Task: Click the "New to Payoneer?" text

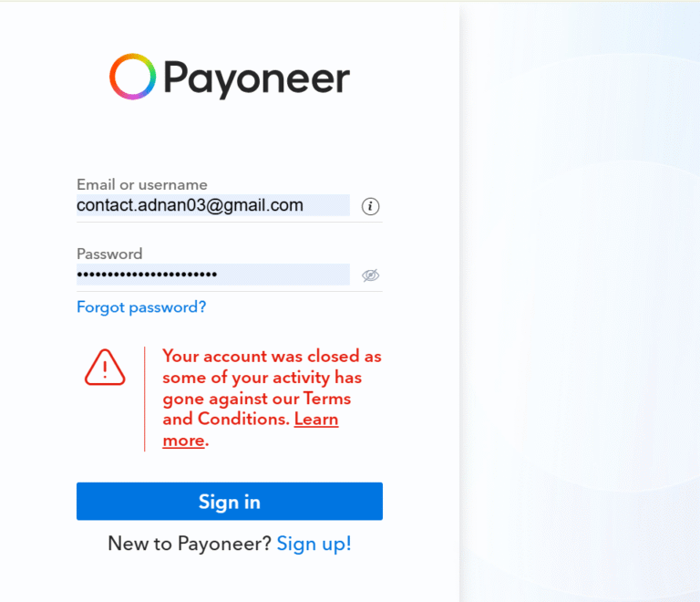Action: 190,544
